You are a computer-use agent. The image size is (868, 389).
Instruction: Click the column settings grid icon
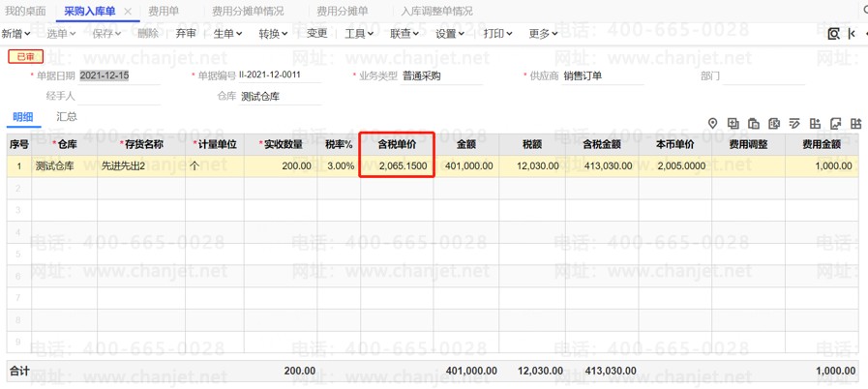click(x=815, y=124)
